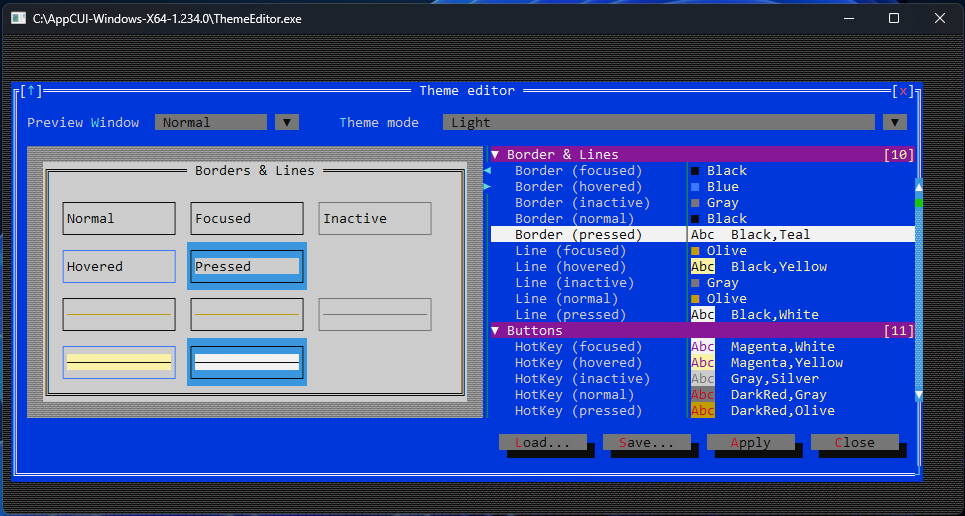
Task: Click the [11] item count of Buttons
Action: click(899, 331)
